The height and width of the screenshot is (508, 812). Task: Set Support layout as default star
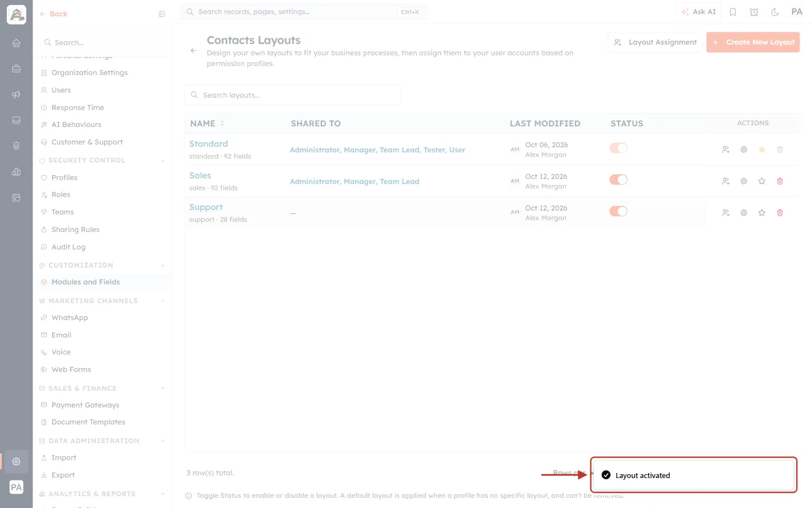click(762, 213)
